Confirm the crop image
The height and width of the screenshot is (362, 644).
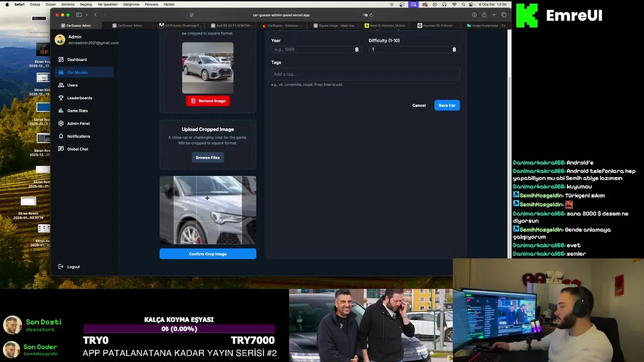pos(208,254)
